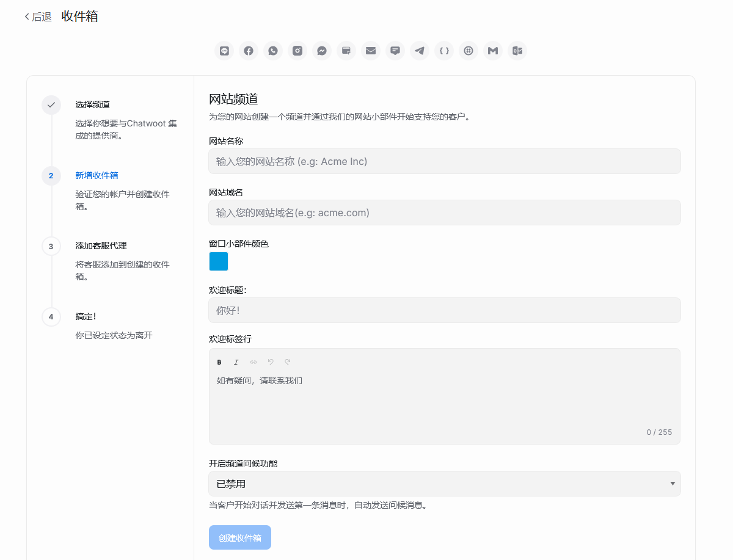The image size is (733, 560).
Task: Pick the Outlook channel icon
Action: tap(517, 51)
